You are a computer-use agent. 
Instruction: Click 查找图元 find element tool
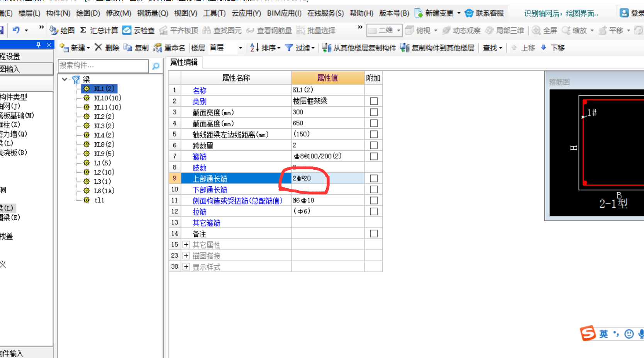[222, 30]
